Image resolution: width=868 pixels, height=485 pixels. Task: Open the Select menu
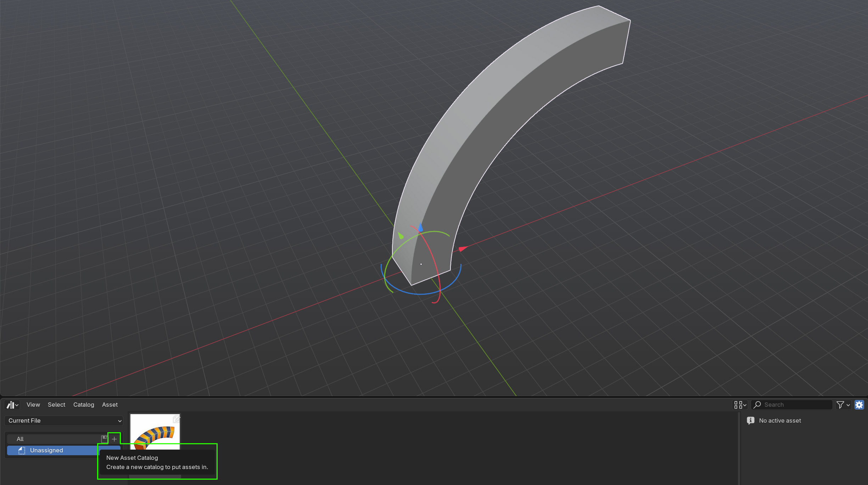(x=56, y=405)
